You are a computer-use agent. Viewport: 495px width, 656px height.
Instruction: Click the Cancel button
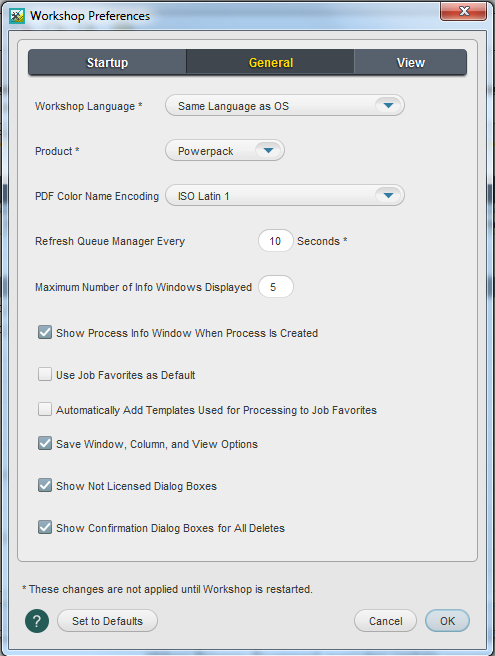pos(385,621)
